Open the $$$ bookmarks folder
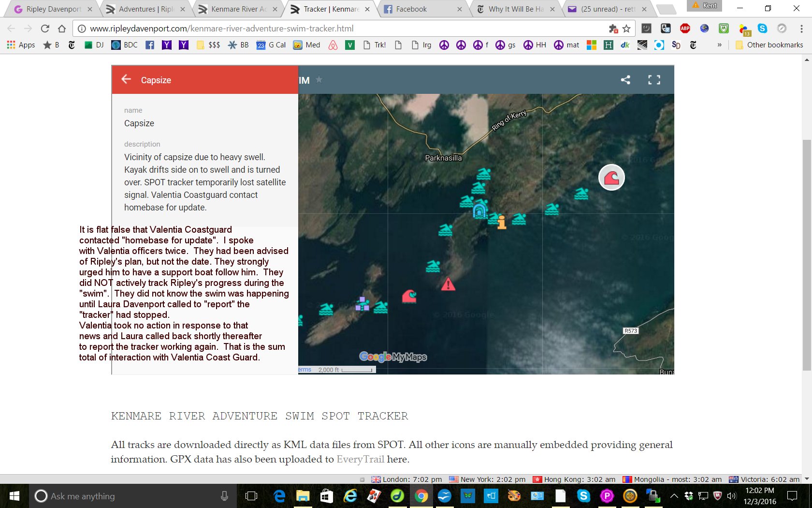 208,45
